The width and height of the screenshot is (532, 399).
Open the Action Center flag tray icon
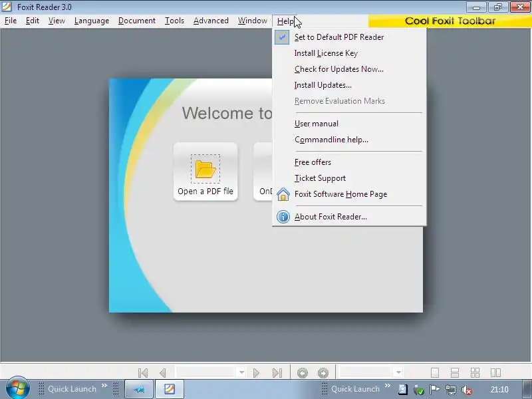(435, 390)
